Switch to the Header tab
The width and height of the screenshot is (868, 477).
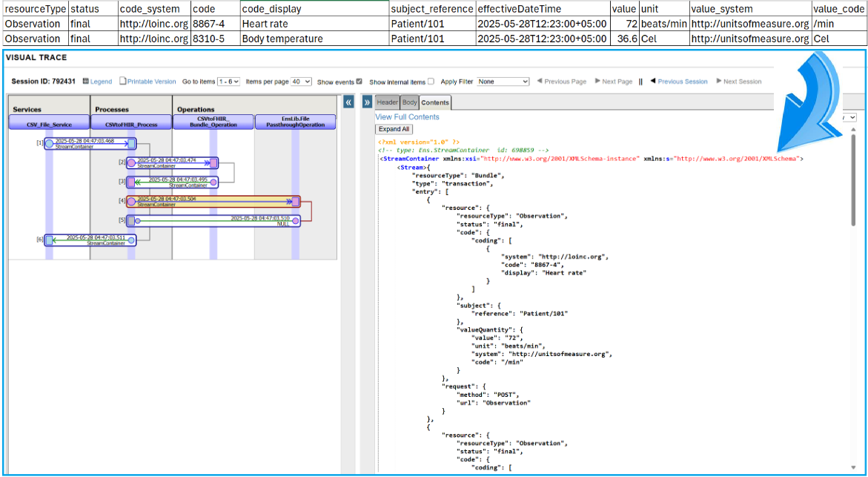point(387,102)
